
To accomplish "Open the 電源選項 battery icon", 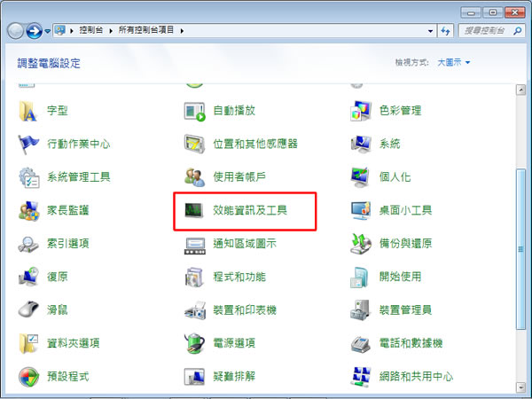I will pos(194,343).
